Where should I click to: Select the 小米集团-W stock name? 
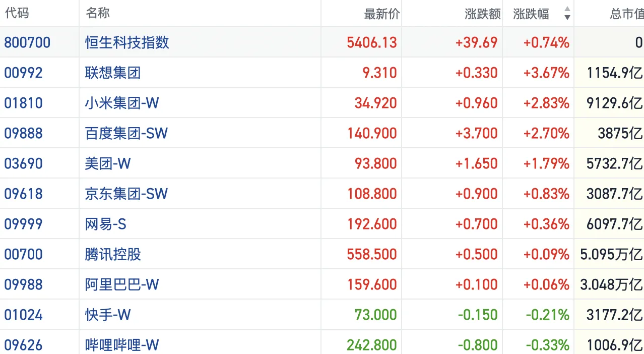point(122,103)
